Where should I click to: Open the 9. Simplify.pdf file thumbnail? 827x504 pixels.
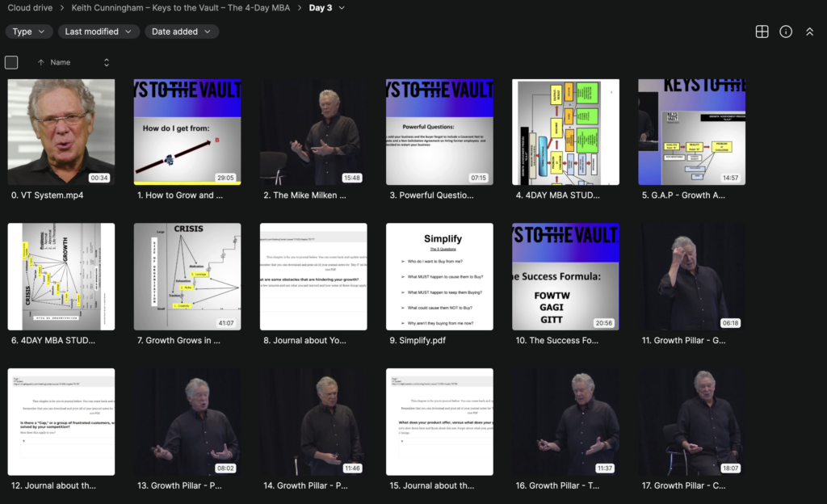pos(439,276)
